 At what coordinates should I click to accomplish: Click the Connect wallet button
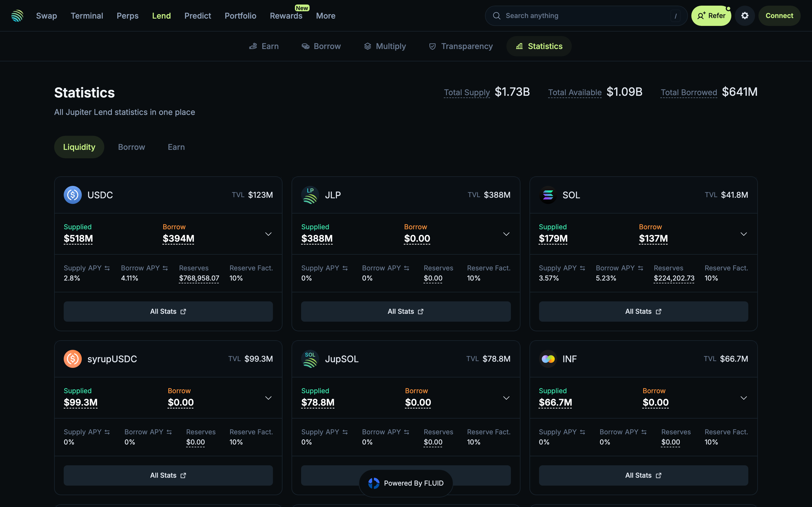click(780, 15)
